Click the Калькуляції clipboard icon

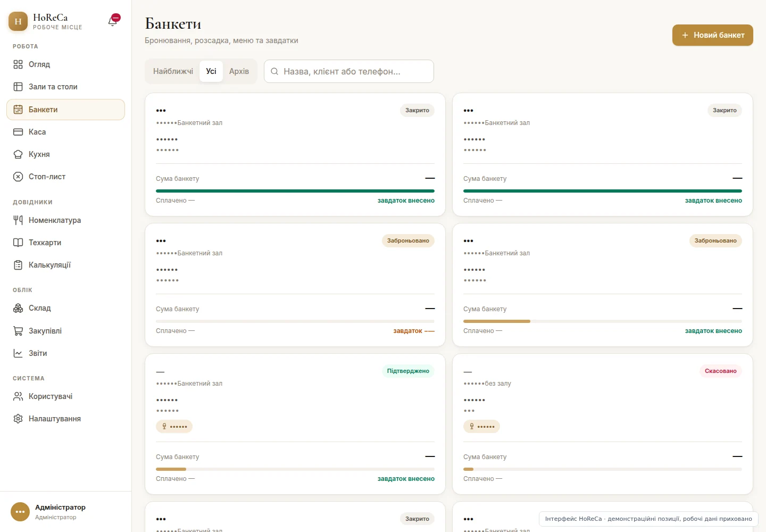coord(18,265)
